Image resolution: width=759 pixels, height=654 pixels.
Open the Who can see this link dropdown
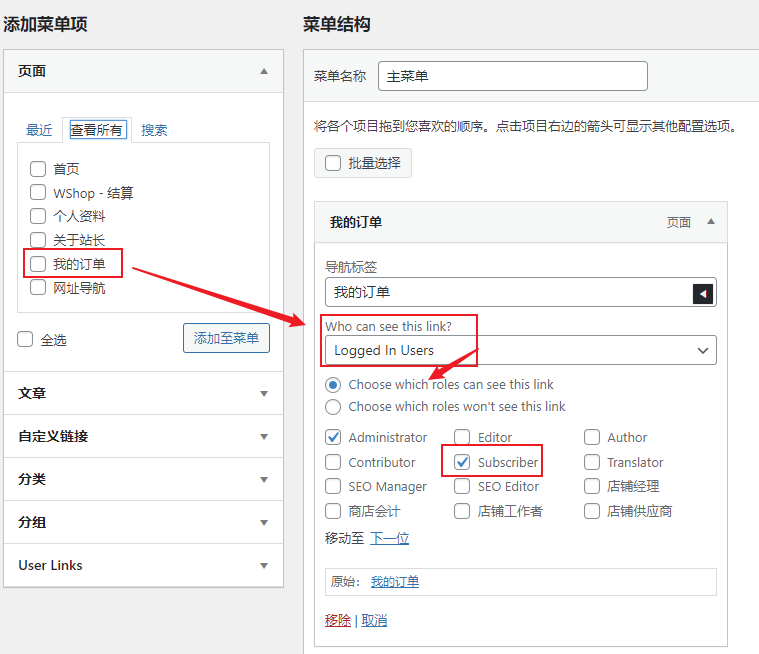point(520,350)
